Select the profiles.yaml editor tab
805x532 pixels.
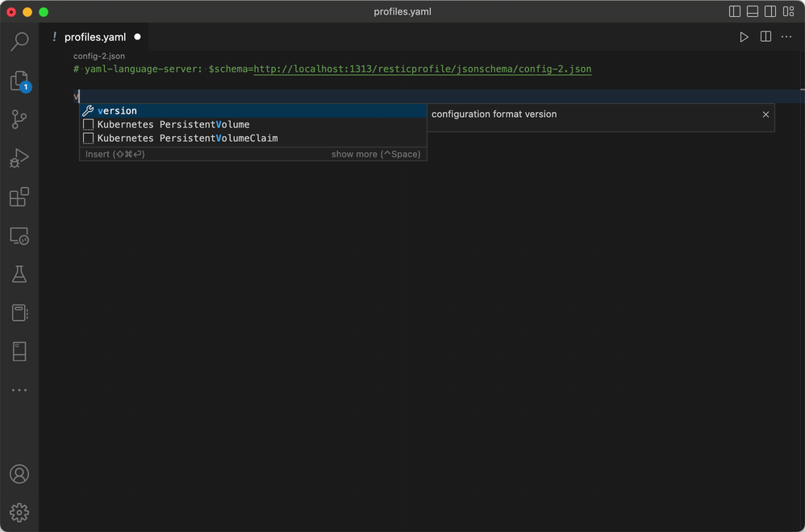[x=94, y=37]
